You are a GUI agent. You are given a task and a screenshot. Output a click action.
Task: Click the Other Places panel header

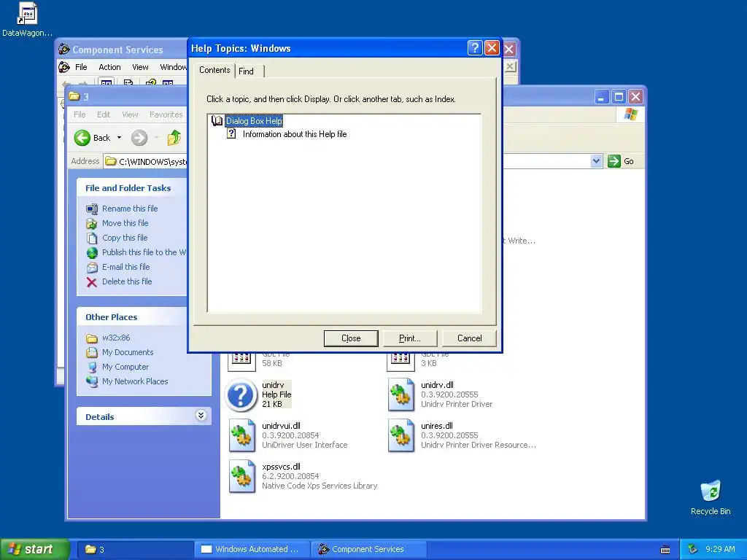112,317
